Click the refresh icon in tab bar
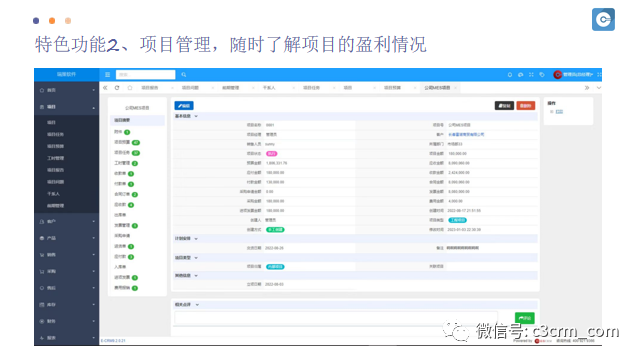 117,88
